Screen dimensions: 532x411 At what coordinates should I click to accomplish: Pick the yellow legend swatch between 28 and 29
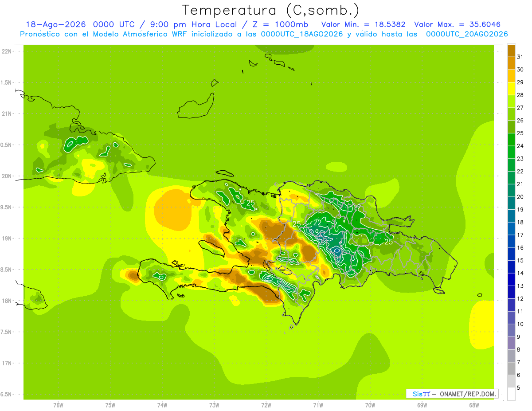coord(511,89)
